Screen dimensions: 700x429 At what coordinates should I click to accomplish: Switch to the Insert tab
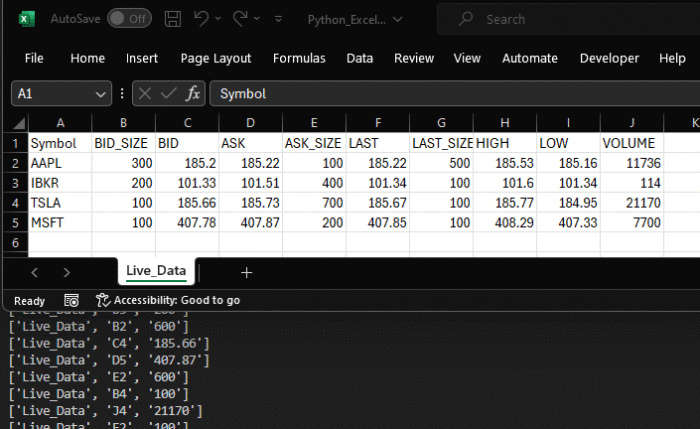[142, 58]
